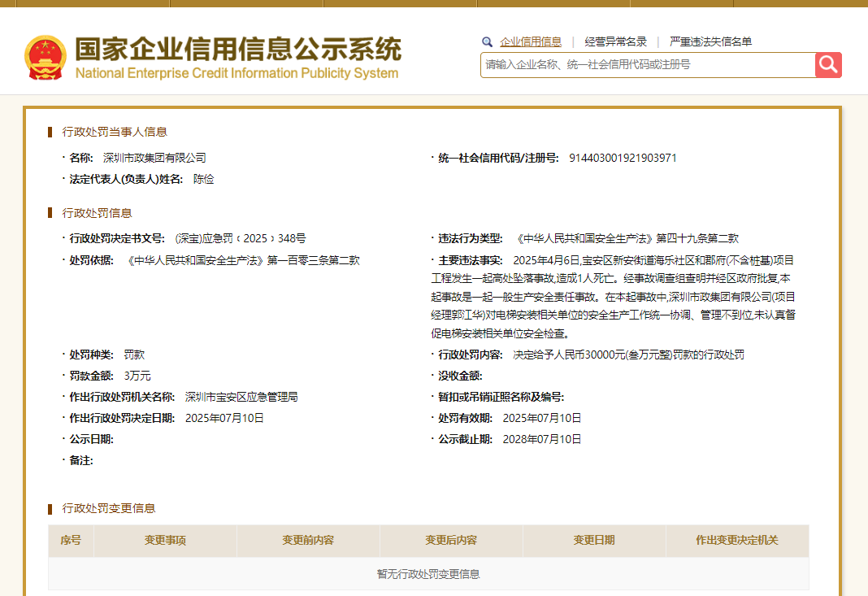The image size is (868, 596).
Task: Focus the enterprise name search input field
Action: pos(648,65)
